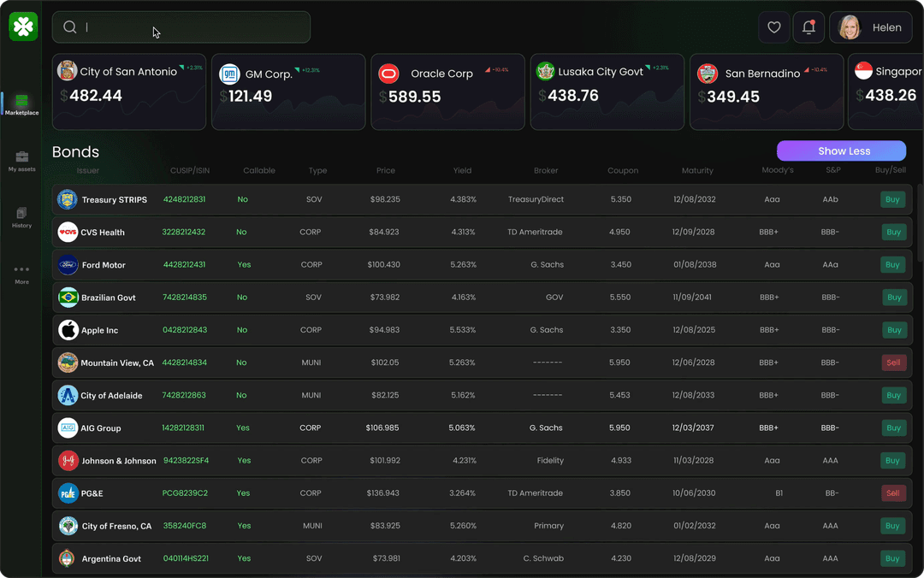
Task: Sort by Callable column header
Action: [259, 170]
